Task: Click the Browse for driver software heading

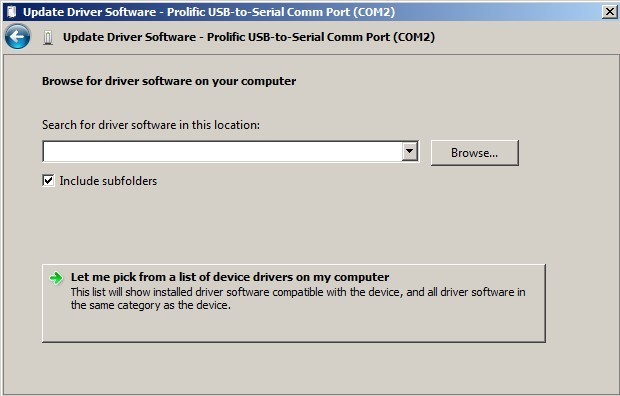Action: tap(169, 81)
